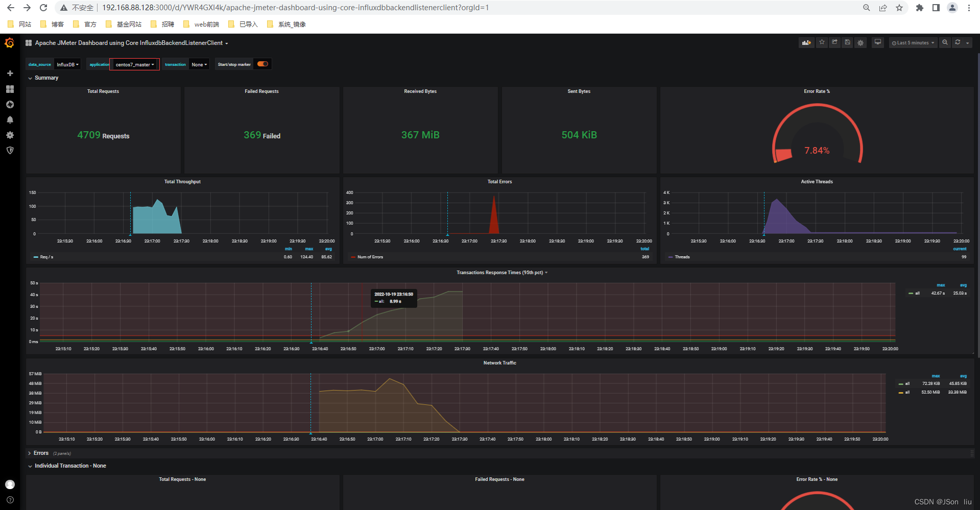Open the user avatar in sidebar
Image resolution: width=980 pixels, height=510 pixels.
pos(10,484)
